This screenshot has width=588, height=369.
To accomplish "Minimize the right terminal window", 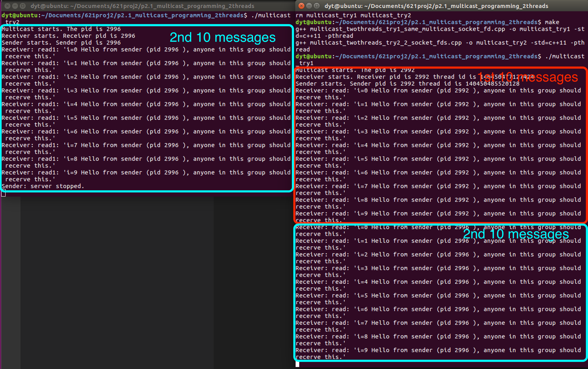I will pyautogui.click(x=309, y=6).
